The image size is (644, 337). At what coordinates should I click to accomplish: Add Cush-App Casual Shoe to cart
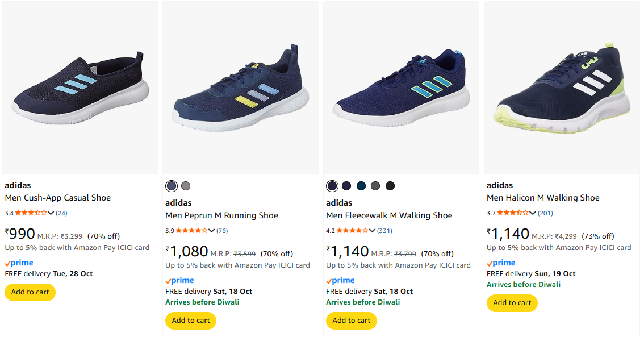tap(30, 292)
